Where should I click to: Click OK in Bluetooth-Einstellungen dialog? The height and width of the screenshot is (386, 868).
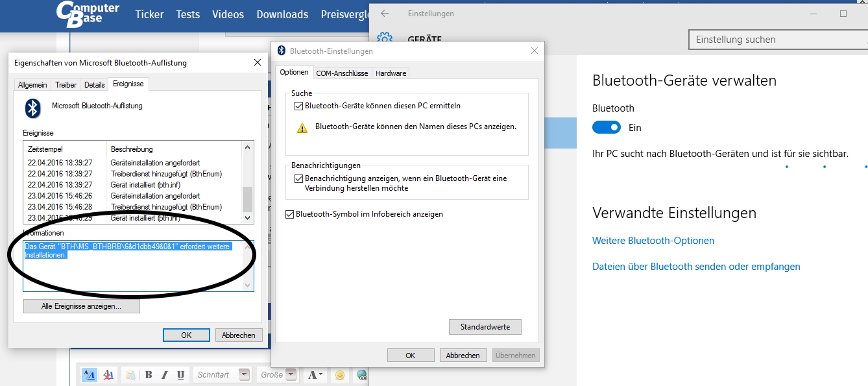tap(411, 356)
